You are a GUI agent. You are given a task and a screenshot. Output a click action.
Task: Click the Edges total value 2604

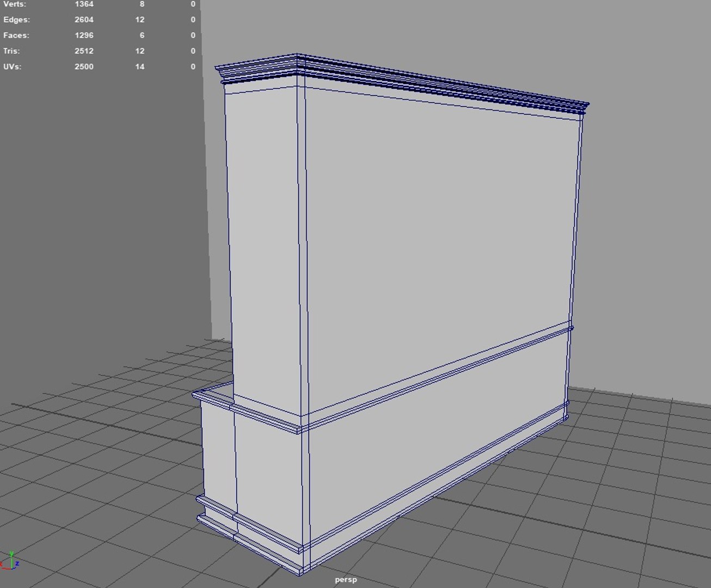(84, 20)
